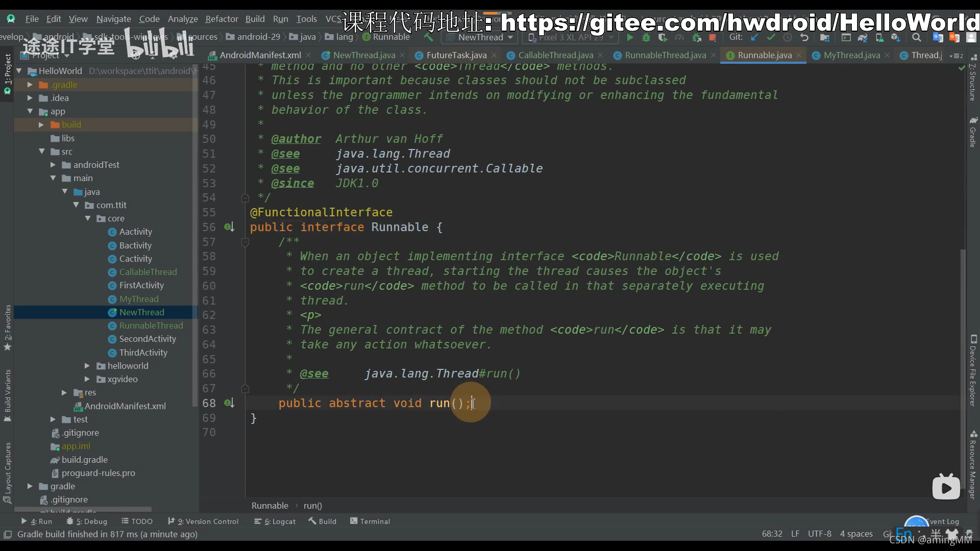The height and width of the screenshot is (551, 980).
Task: Click the 4 spaces indent setting
Action: pos(856,534)
